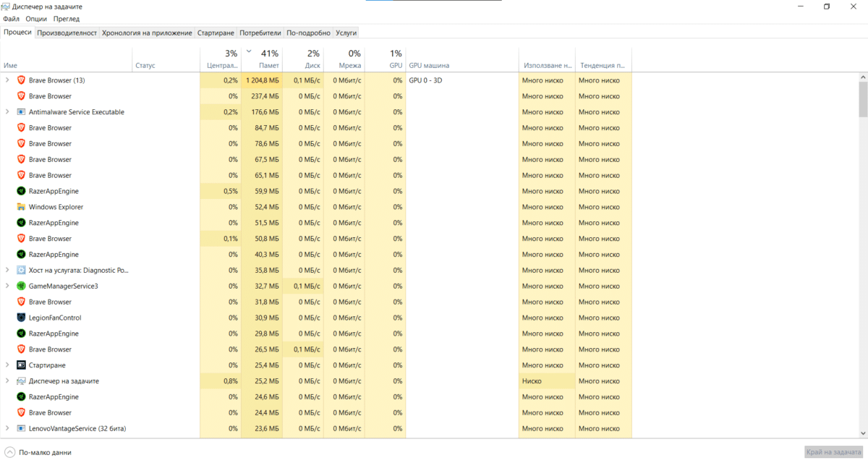Open the Преглед menu
This screenshot has height=463, width=868.
[67, 19]
